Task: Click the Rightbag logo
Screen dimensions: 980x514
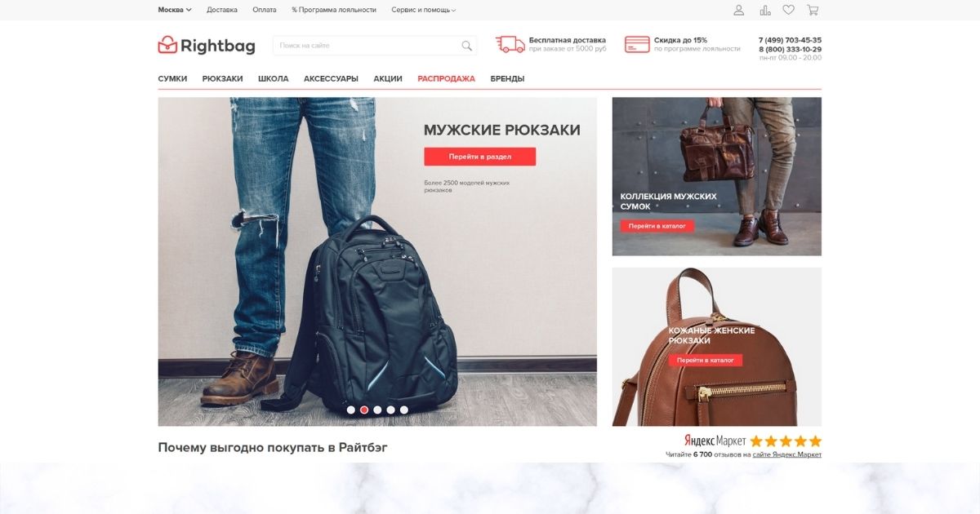Action: 207,45
